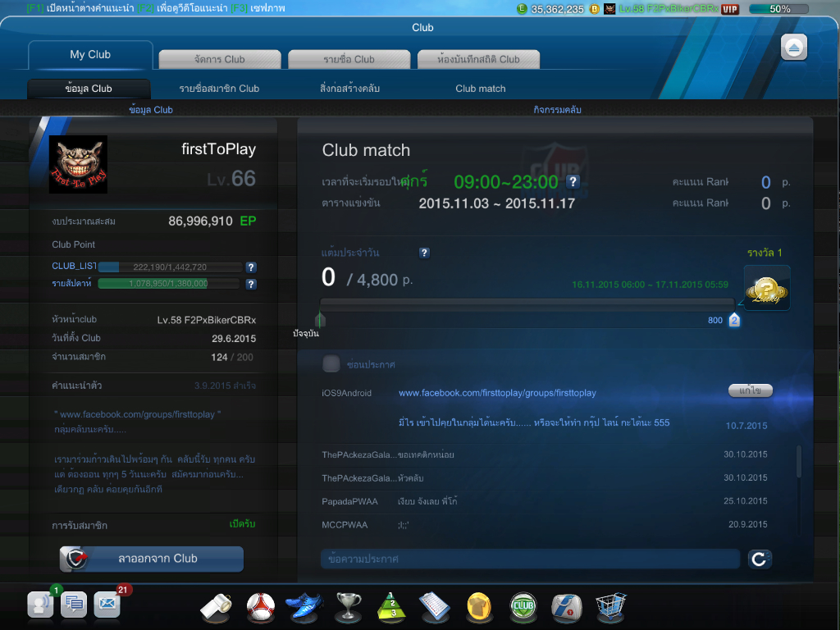Click the weekly green progress bar
The width and height of the screenshot is (840, 630).
pos(169,284)
